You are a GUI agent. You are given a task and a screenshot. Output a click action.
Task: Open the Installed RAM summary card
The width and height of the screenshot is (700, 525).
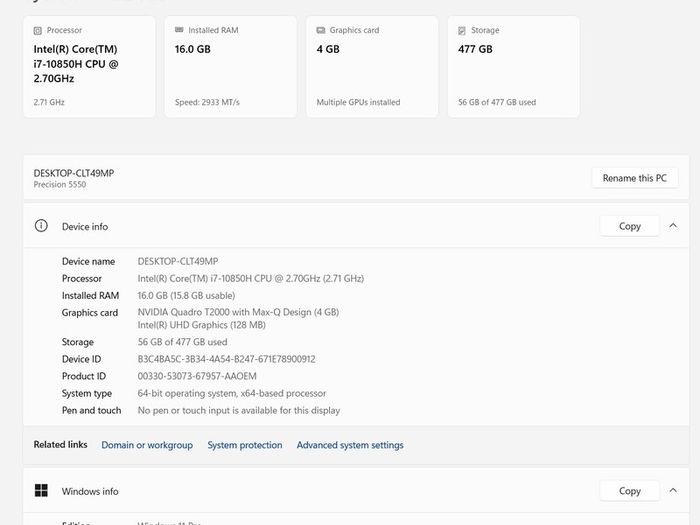point(230,67)
